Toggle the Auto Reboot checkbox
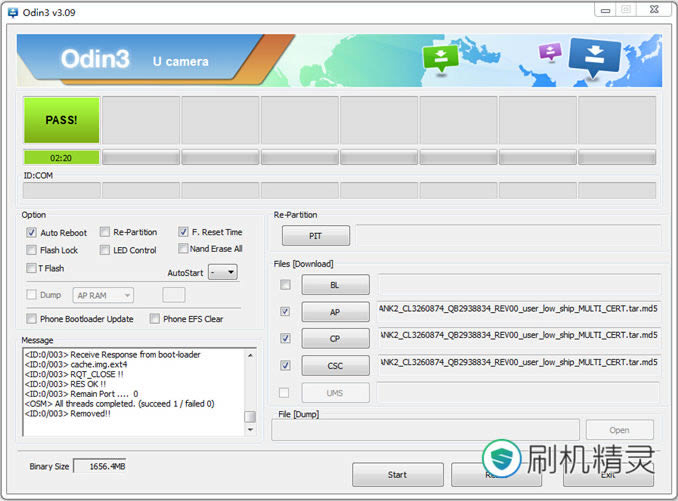678x501 pixels. tap(32, 232)
